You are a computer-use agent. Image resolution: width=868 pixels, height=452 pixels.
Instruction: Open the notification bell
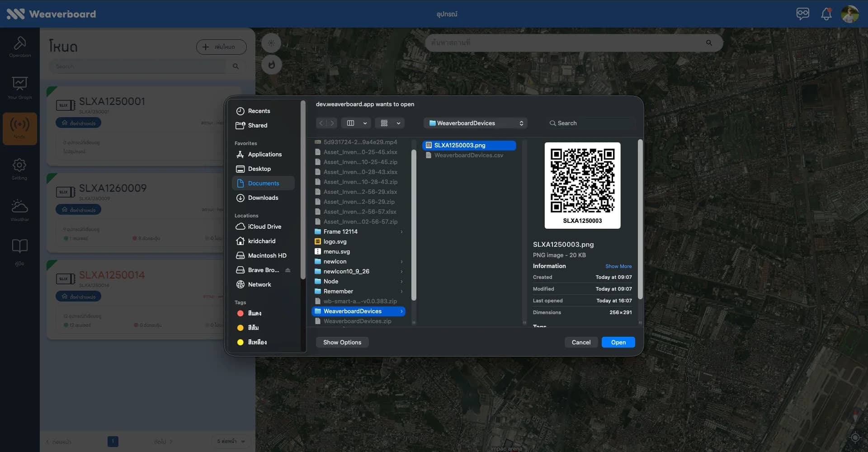coord(826,14)
